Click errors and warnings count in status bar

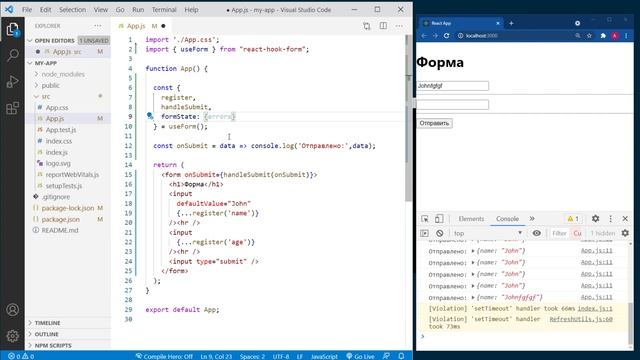point(21,356)
